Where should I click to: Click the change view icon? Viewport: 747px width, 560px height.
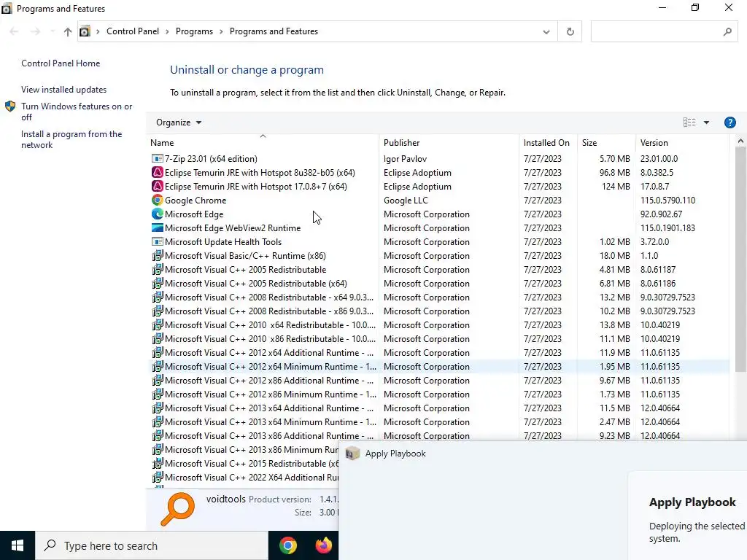(x=689, y=122)
